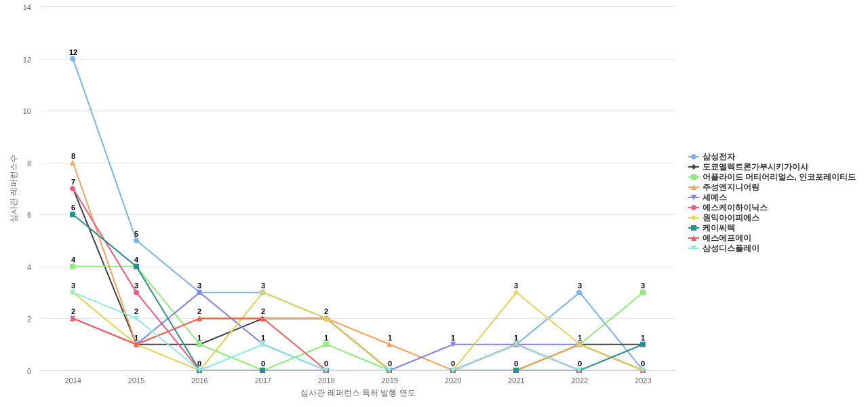Click the 세메스 purple triangle legend marker
Image resolution: width=868 pixels, height=407 pixels.
coord(693,197)
